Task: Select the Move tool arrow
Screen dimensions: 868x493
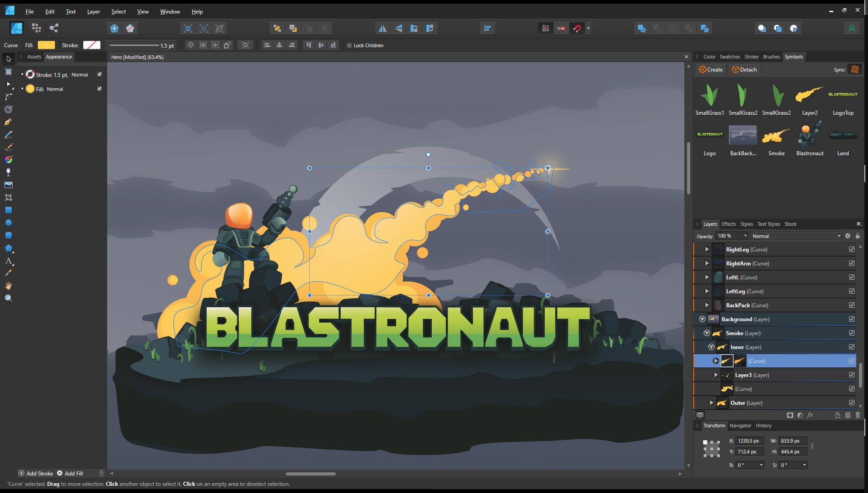Action: 9,59
